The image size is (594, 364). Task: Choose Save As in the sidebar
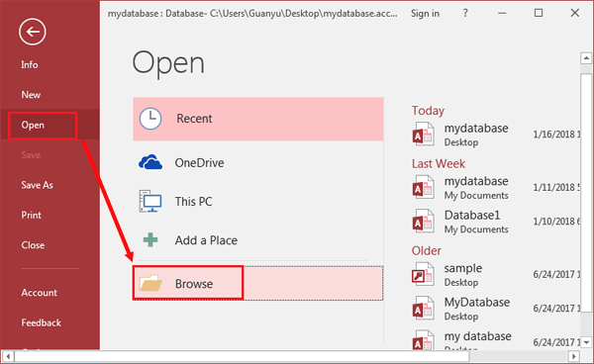click(x=38, y=185)
